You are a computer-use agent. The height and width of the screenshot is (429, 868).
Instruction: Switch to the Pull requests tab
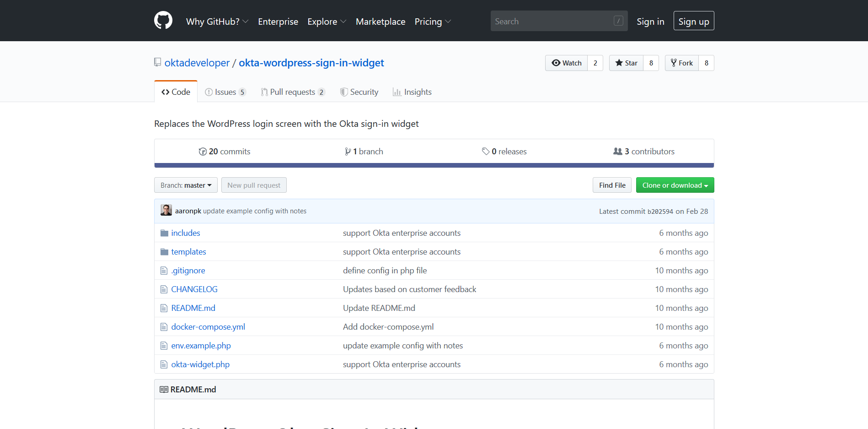[293, 92]
